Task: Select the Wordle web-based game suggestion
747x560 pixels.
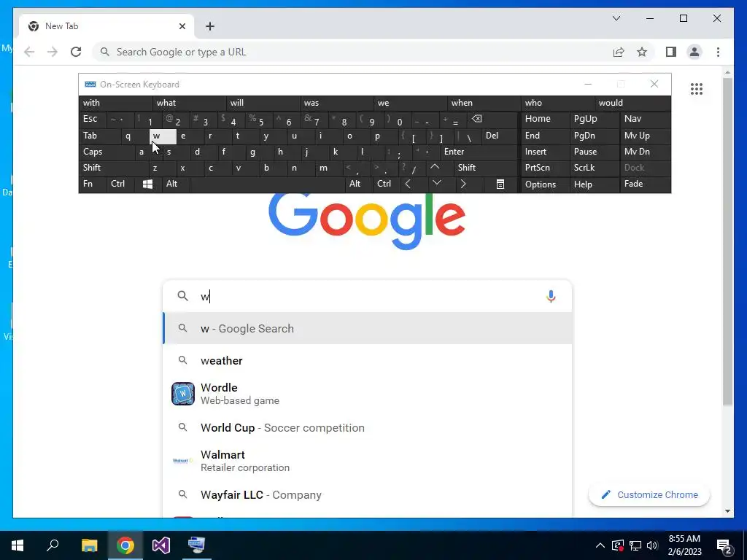Action: pos(368,394)
